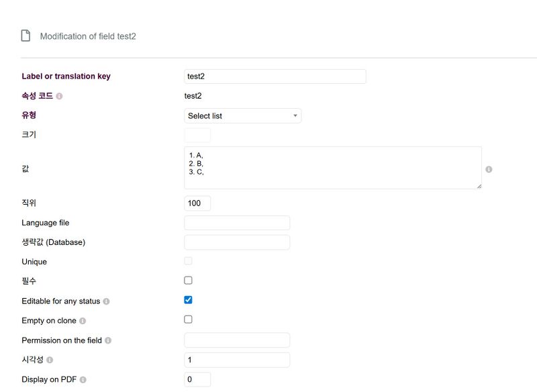
Task: Click the info icon beside the 값 textarea
Action: click(x=489, y=169)
